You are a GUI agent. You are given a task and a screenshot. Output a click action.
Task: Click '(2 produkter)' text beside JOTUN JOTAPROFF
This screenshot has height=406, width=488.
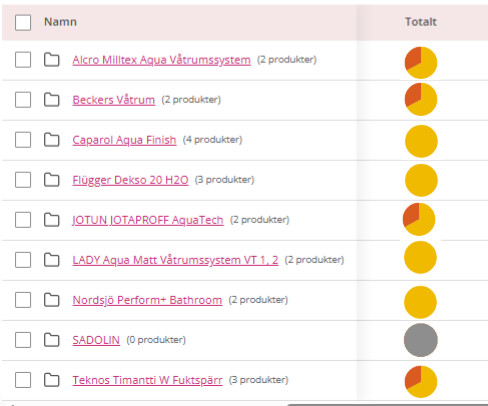(260, 220)
